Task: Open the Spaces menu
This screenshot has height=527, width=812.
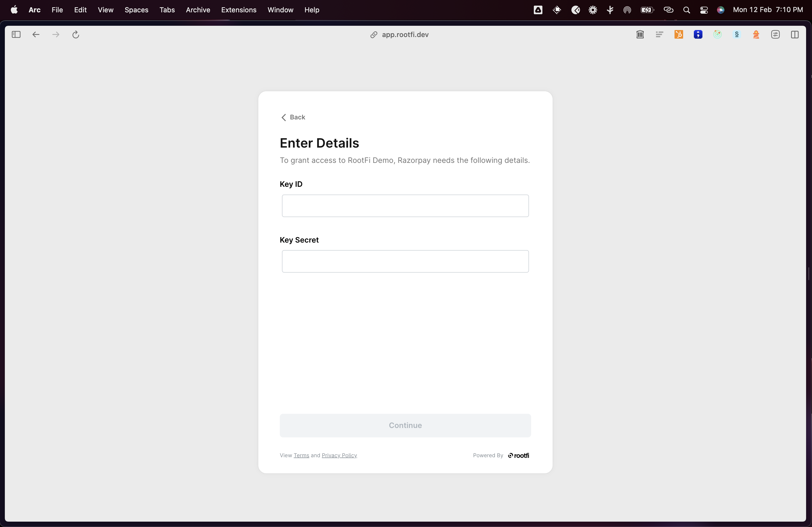Action: 136,10
